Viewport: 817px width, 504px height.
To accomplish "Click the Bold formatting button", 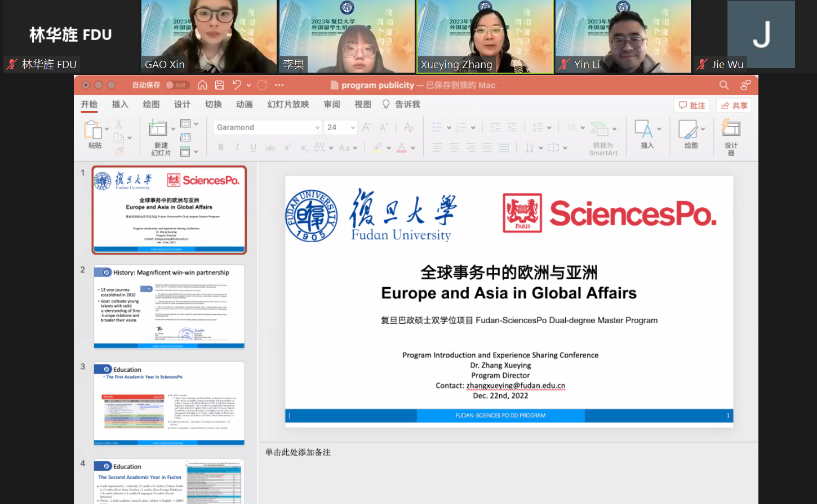I will click(x=221, y=148).
